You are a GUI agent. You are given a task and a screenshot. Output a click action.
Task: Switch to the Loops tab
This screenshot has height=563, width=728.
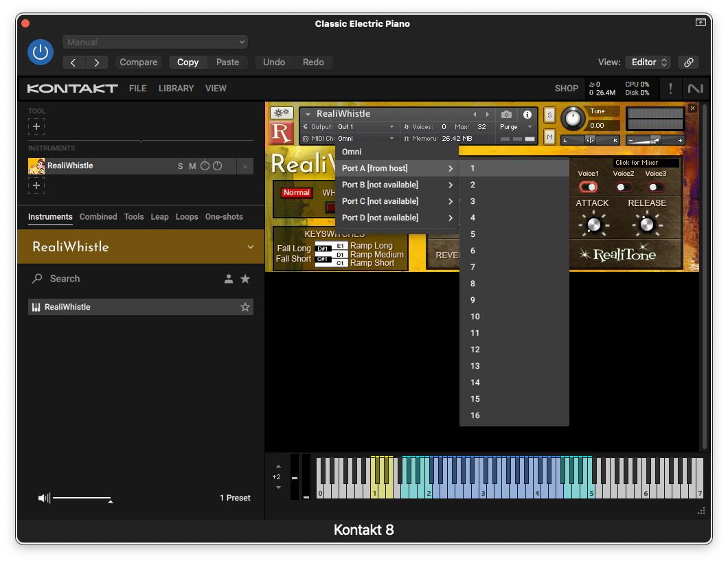(x=187, y=217)
